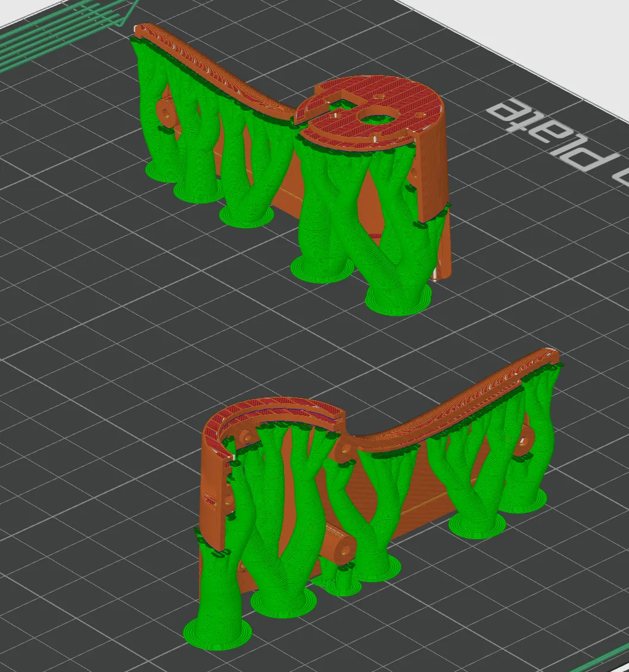Screen dimensions: 629x672
Task: Select the lower model's long curved arm top
Action: click(454, 399)
